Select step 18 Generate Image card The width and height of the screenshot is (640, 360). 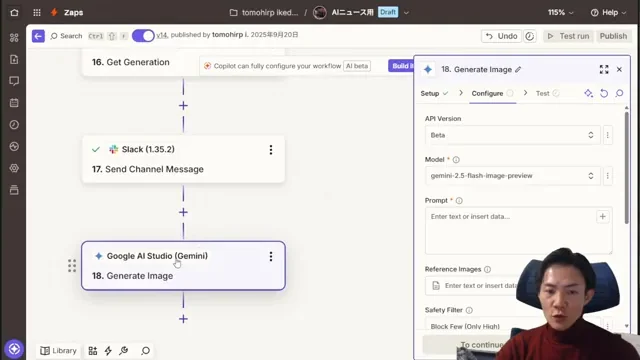pyautogui.click(x=183, y=266)
